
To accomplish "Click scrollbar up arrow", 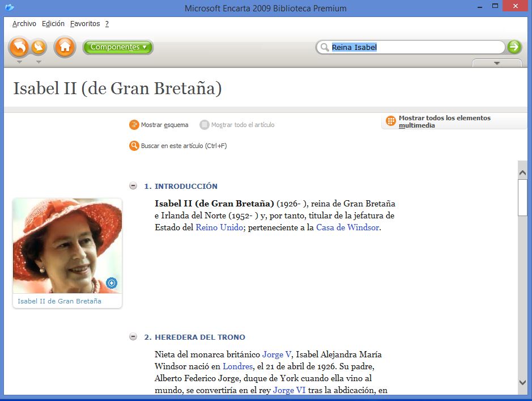I will coord(522,173).
